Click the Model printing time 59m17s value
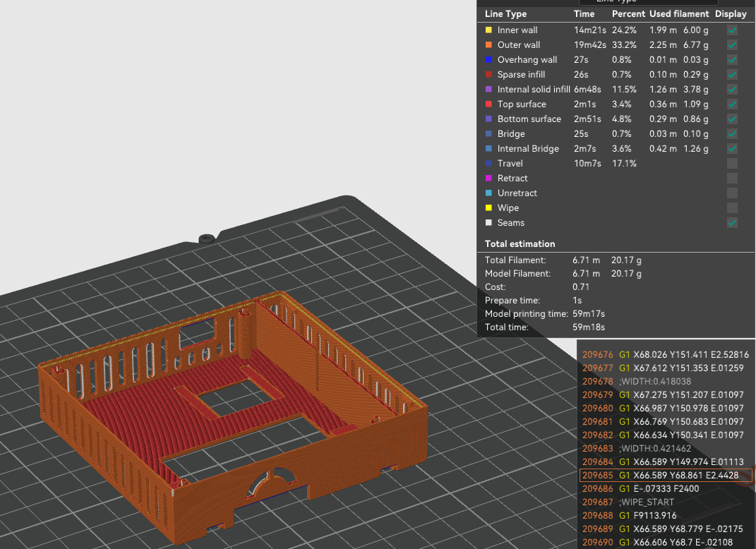The width and height of the screenshot is (756, 549). [589, 314]
